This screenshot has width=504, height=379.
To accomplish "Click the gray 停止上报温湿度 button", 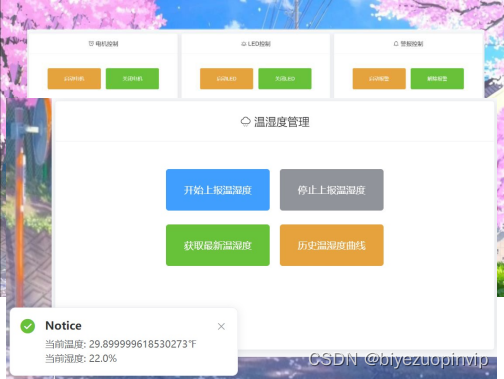I will pyautogui.click(x=332, y=190).
